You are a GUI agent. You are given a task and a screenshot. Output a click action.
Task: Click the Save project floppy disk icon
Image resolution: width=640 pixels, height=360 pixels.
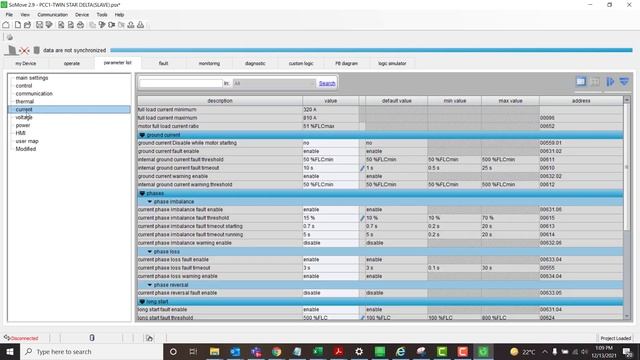click(x=39, y=25)
